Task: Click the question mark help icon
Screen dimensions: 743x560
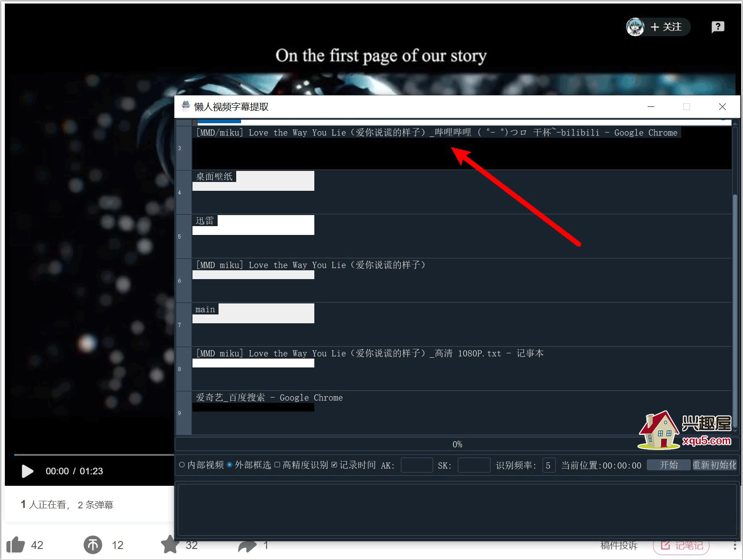Action: click(x=718, y=27)
